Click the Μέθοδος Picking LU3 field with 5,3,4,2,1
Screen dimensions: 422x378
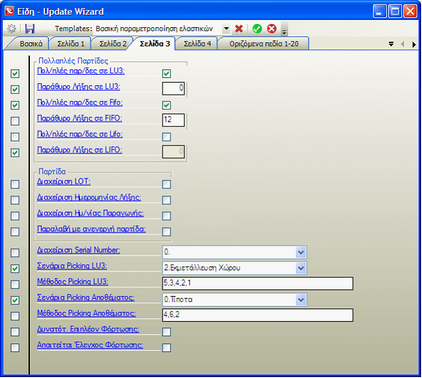coord(258,283)
